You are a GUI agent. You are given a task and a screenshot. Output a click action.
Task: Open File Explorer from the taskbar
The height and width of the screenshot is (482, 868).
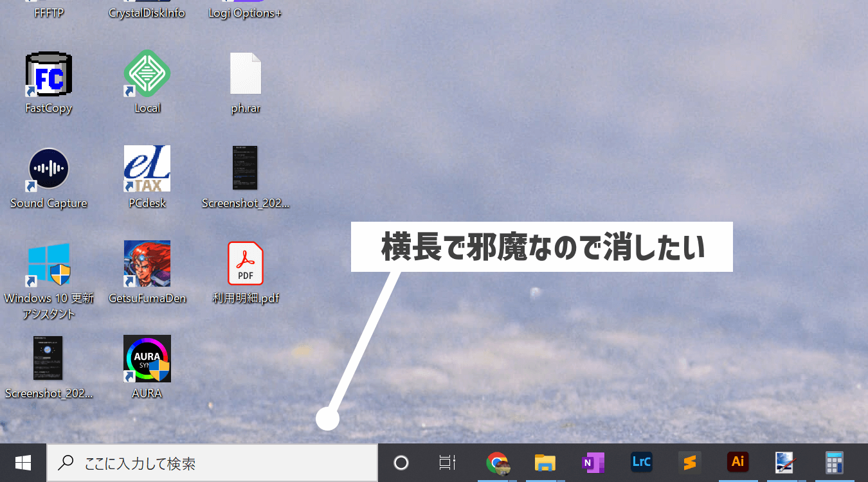click(x=545, y=462)
